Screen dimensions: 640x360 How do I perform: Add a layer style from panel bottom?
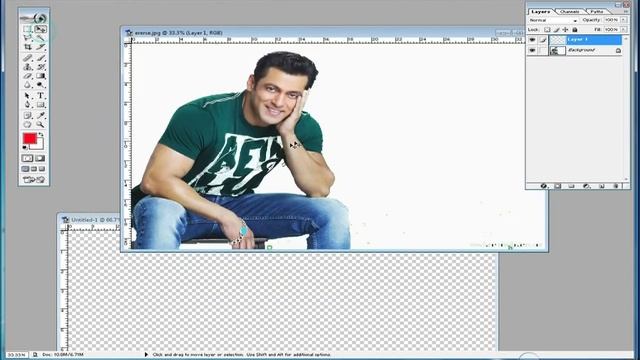(x=543, y=186)
